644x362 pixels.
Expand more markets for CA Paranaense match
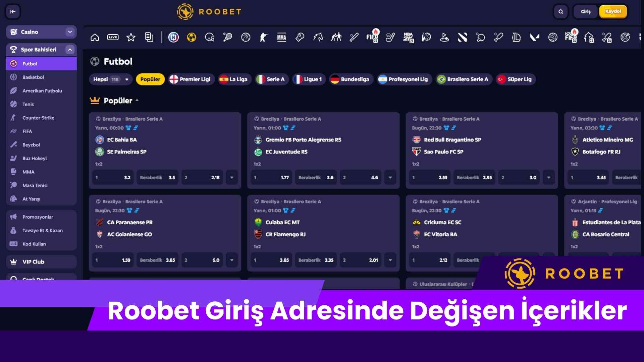[232, 260]
